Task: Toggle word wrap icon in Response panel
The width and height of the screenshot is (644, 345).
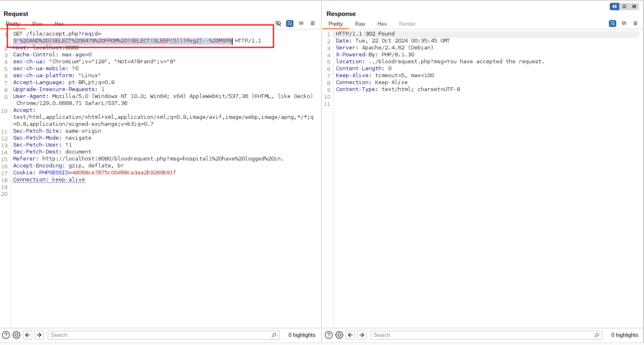Action: click(x=613, y=23)
